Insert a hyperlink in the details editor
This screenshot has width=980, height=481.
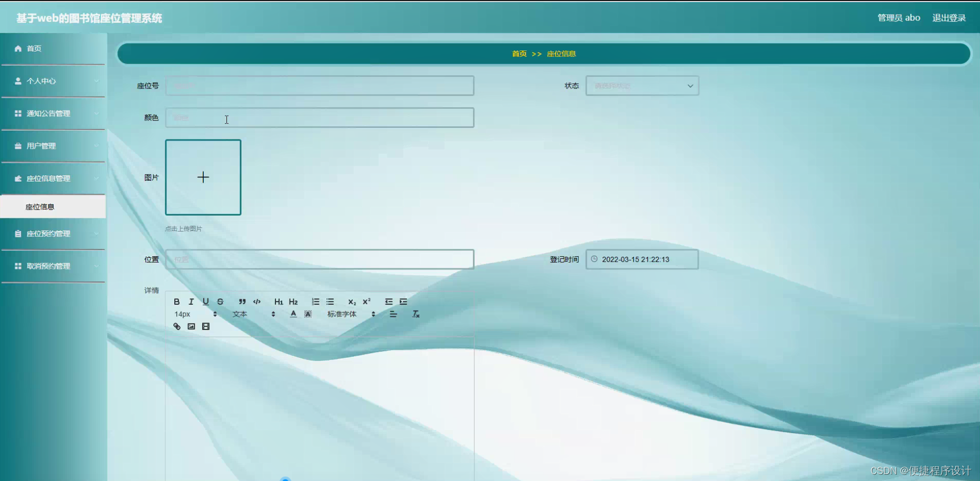pos(176,326)
